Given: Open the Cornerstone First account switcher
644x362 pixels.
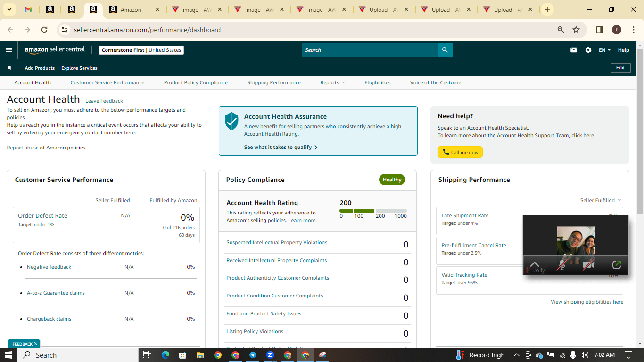Looking at the screenshot, I should tap(141, 50).
